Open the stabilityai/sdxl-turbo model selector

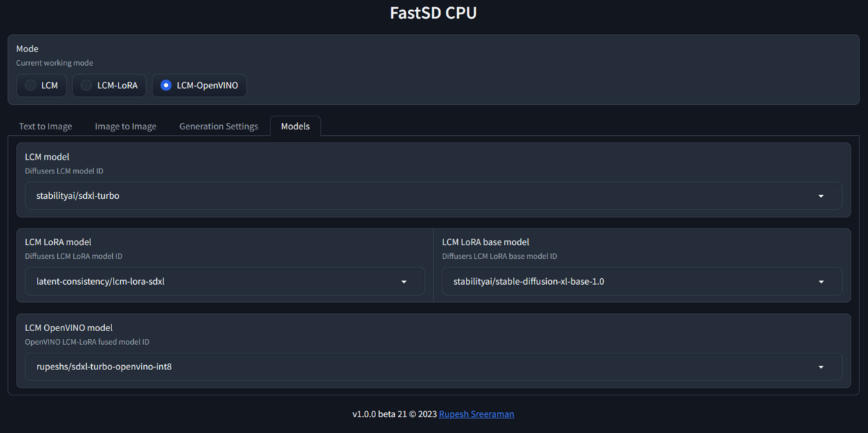coord(289,195)
